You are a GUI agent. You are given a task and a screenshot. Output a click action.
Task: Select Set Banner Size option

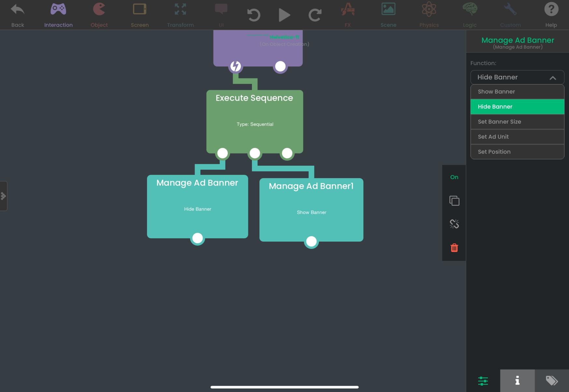click(x=517, y=122)
